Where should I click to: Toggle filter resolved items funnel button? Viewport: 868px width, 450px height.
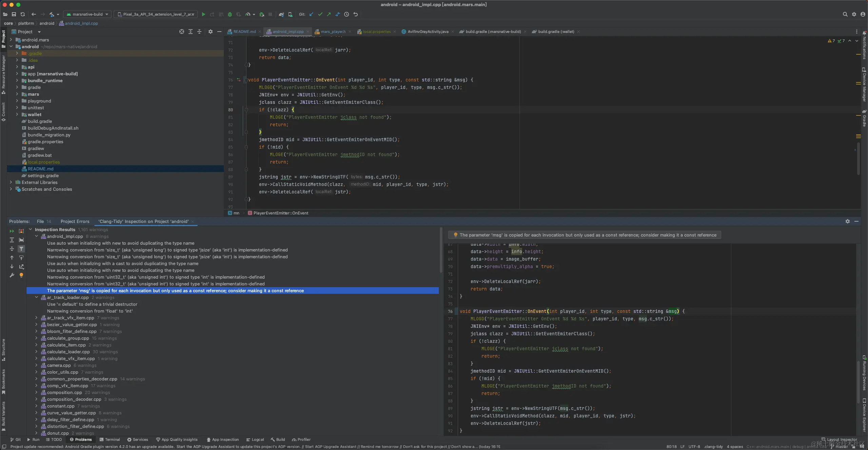click(x=21, y=249)
